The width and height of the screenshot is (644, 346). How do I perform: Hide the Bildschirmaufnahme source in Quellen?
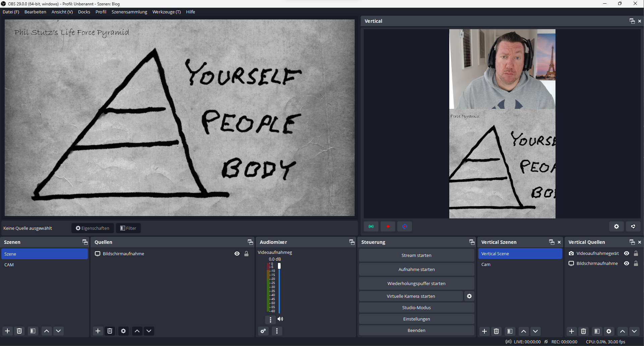[237, 254]
